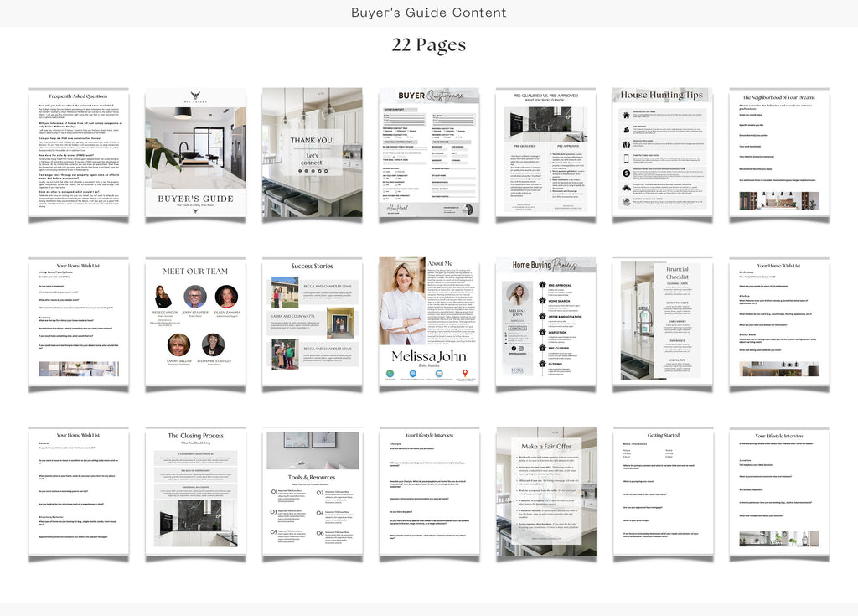
Task: Click the '22 Pages' heading
Action: coord(429,45)
